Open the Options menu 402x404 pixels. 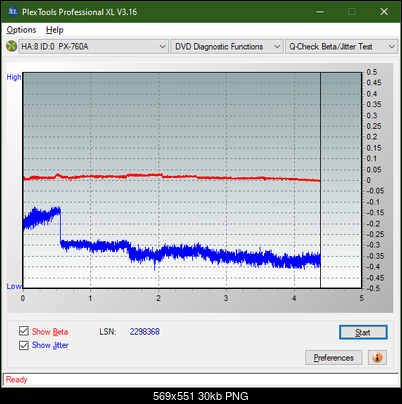[21, 30]
